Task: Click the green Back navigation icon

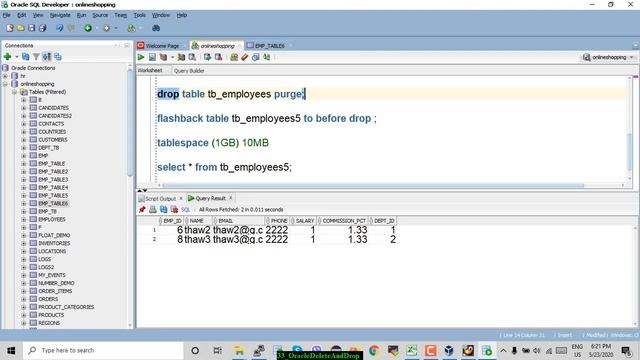Action: 88,28
